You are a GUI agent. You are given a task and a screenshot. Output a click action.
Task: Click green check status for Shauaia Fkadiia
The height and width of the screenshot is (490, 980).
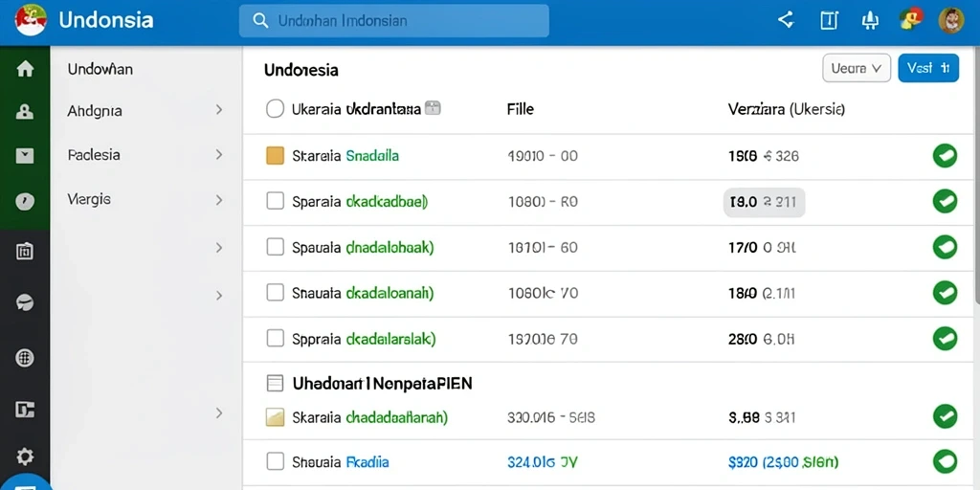click(x=945, y=462)
